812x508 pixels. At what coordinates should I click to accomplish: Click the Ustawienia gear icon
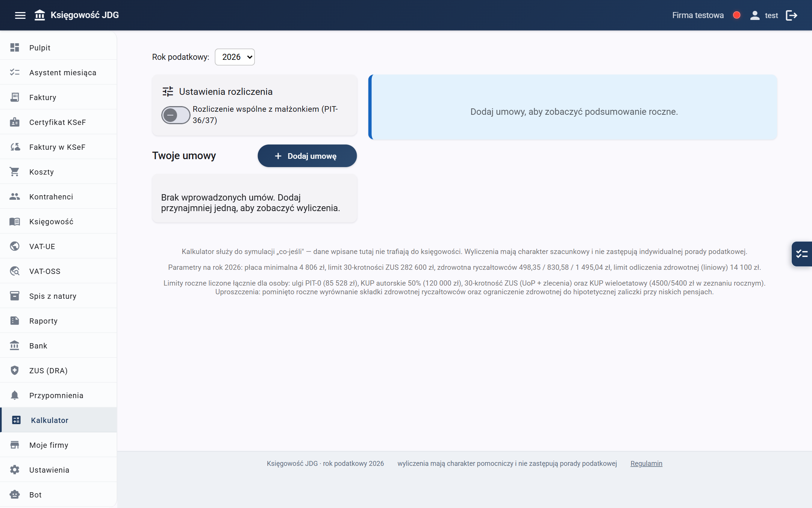(x=15, y=470)
